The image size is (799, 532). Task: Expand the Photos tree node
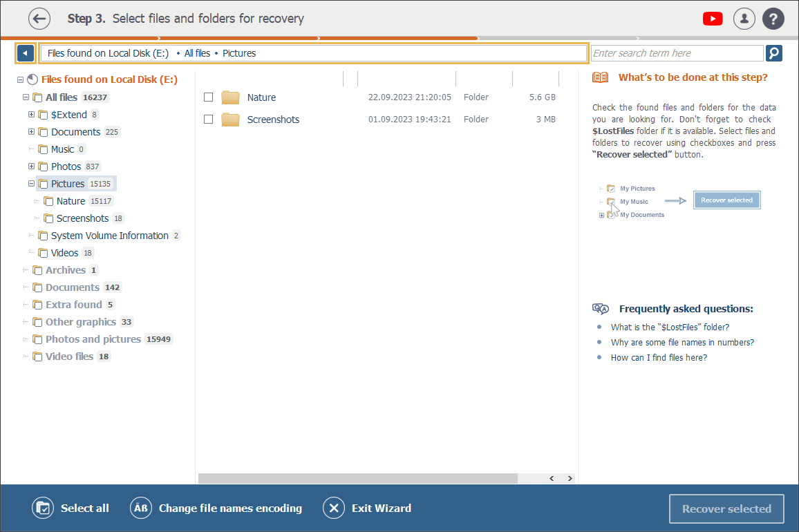[31, 167]
